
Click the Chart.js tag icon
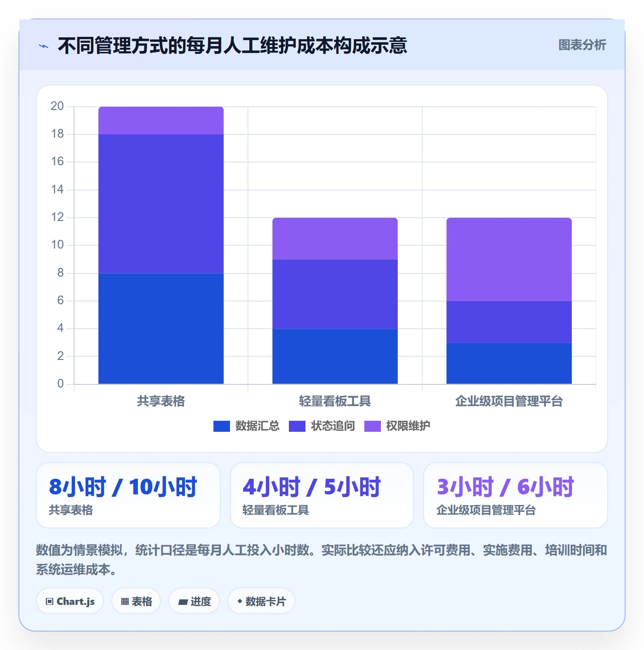[x=50, y=601]
